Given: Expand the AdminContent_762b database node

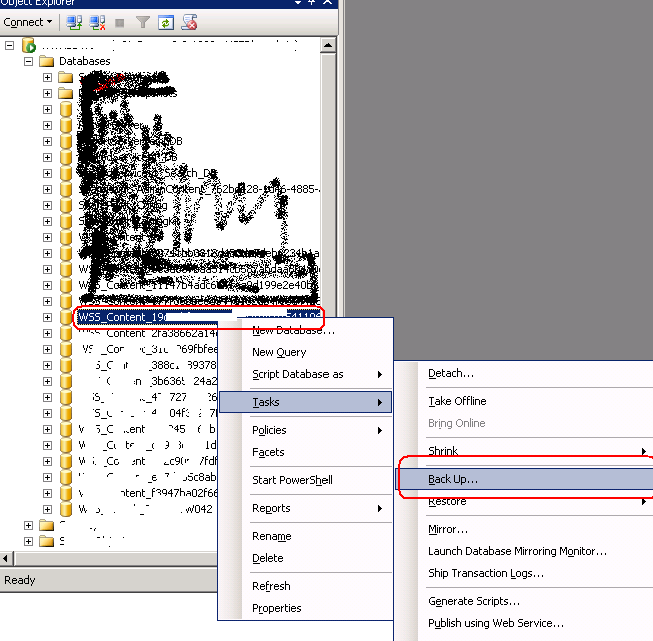Looking at the screenshot, I should point(47,190).
